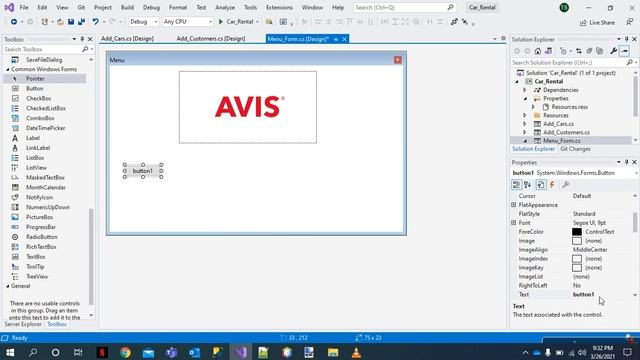Show Properties in Categorized view
This screenshot has height=360, width=640.
[x=516, y=185]
